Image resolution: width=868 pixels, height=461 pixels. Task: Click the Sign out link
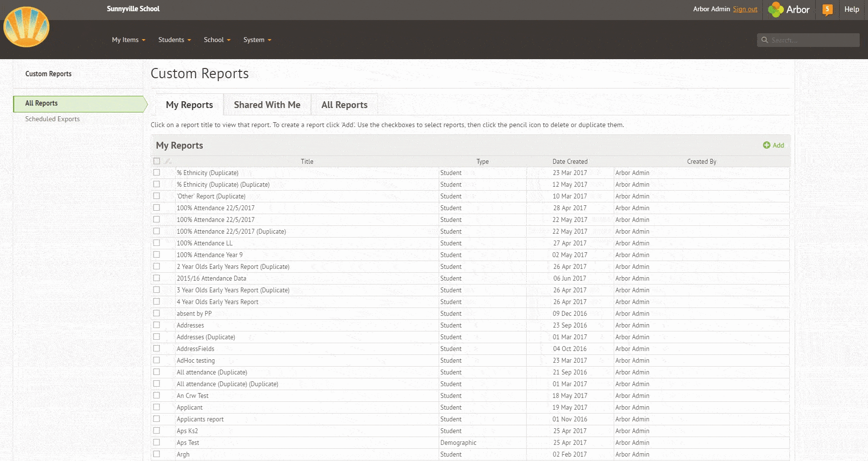click(745, 9)
